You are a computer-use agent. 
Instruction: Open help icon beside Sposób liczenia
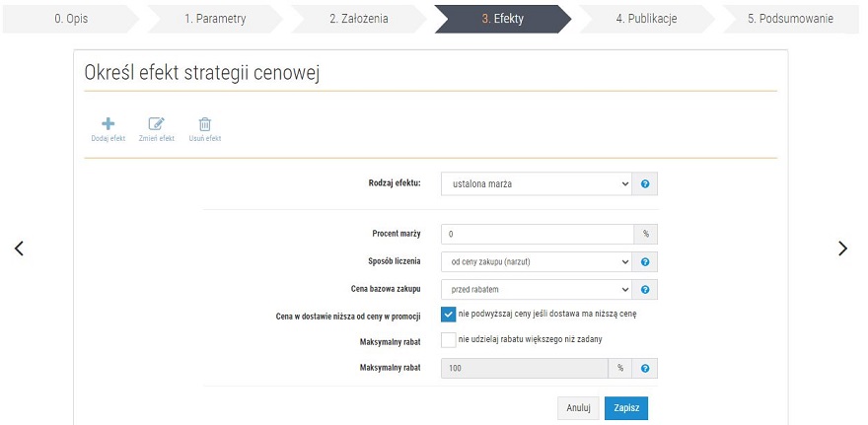coord(645,261)
